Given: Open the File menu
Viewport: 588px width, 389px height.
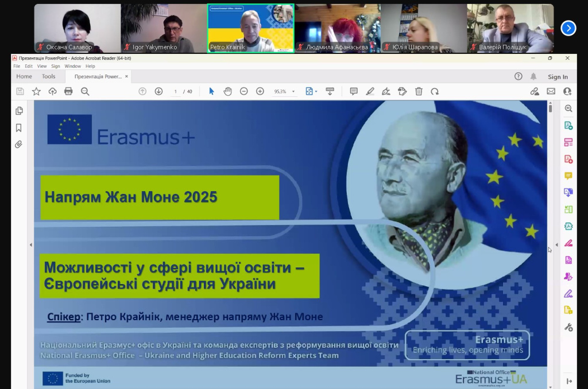Looking at the screenshot, I should [17, 66].
